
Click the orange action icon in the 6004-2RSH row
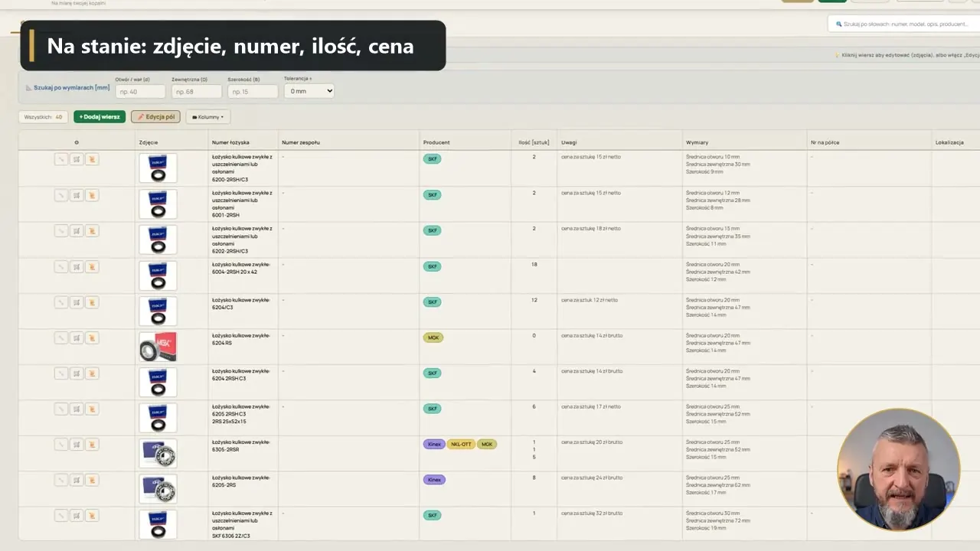(x=92, y=266)
